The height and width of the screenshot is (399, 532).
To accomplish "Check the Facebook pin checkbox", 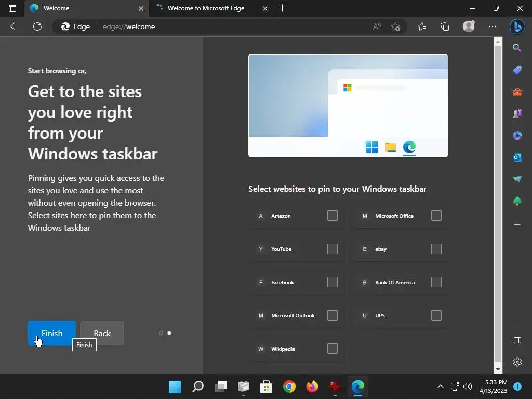I will (x=332, y=282).
